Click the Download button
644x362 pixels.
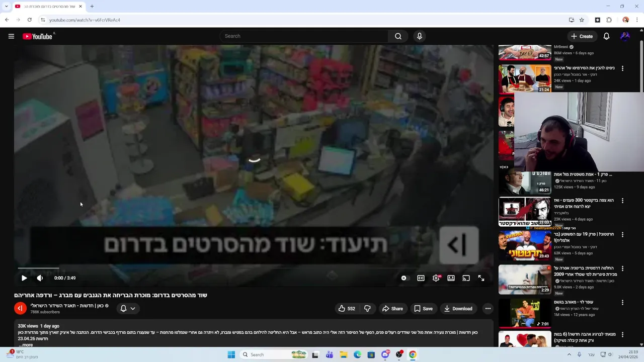pyautogui.click(x=458, y=309)
